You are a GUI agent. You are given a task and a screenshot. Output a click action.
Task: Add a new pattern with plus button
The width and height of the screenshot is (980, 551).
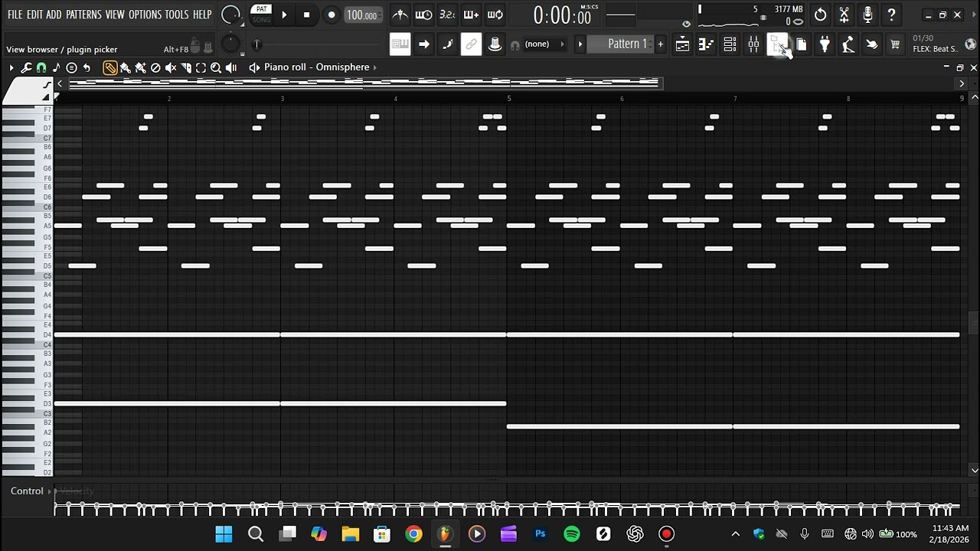[661, 44]
